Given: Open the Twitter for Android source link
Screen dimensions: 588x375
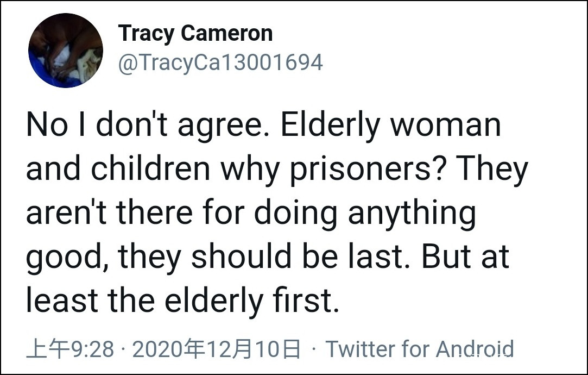Looking at the screenshot, I should pos(419,348).
